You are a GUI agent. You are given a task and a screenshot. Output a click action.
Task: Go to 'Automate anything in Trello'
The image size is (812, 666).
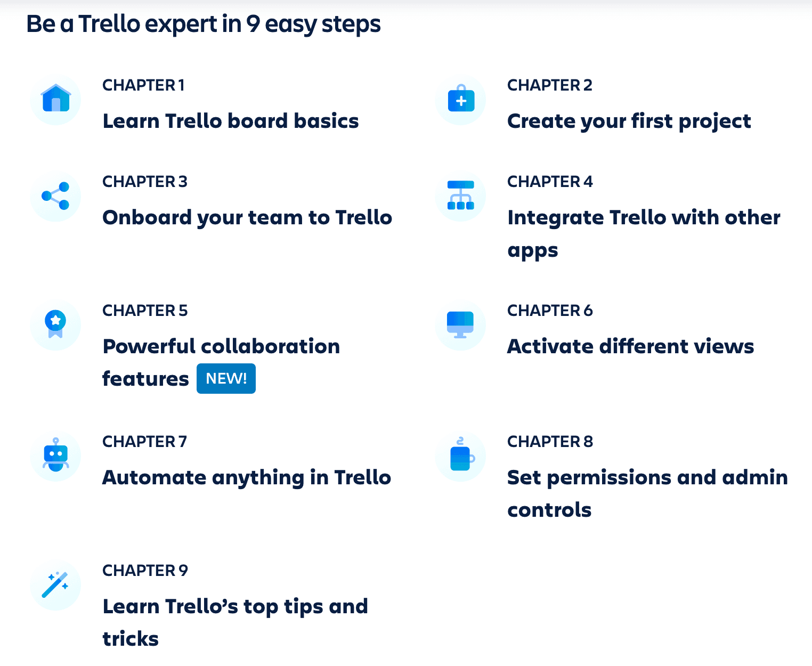(246, 478)
